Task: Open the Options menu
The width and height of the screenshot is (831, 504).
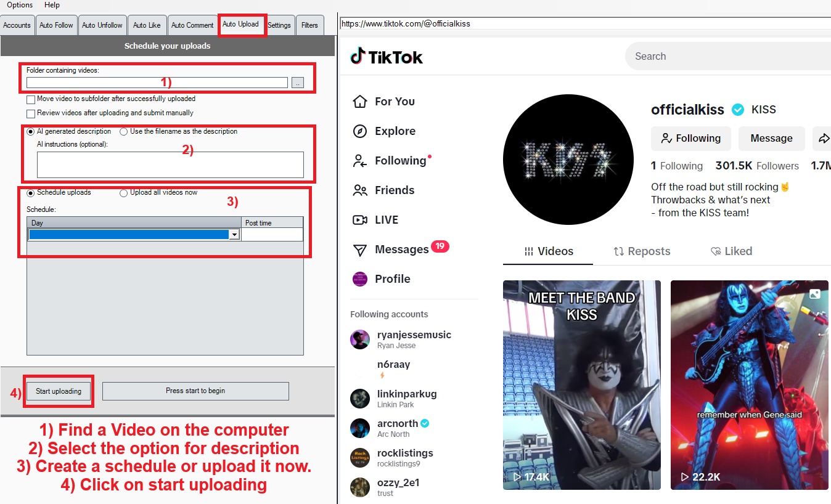Action: coord(20,5)
